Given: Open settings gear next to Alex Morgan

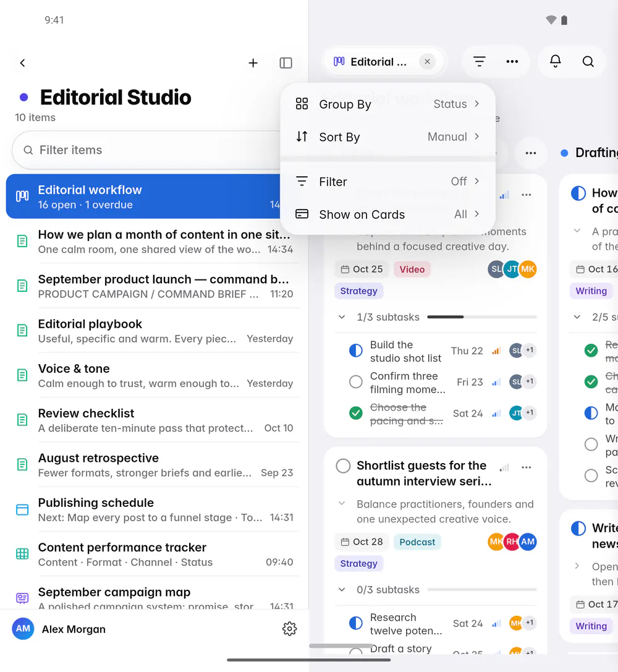Looking at the screenshot, I should click(x=289, y=629).
